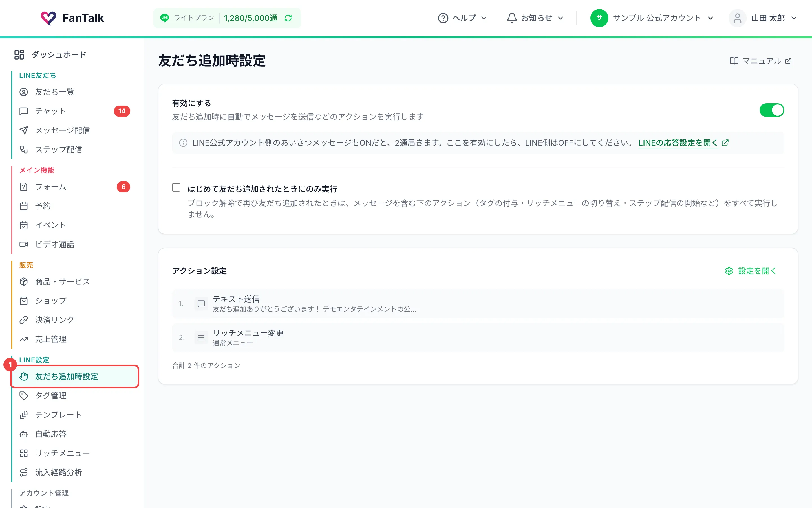The height and width of the screenshot is (508, 812).
Task: Open the LINEの応答設定を開く link
Action: tap(683, 143)
